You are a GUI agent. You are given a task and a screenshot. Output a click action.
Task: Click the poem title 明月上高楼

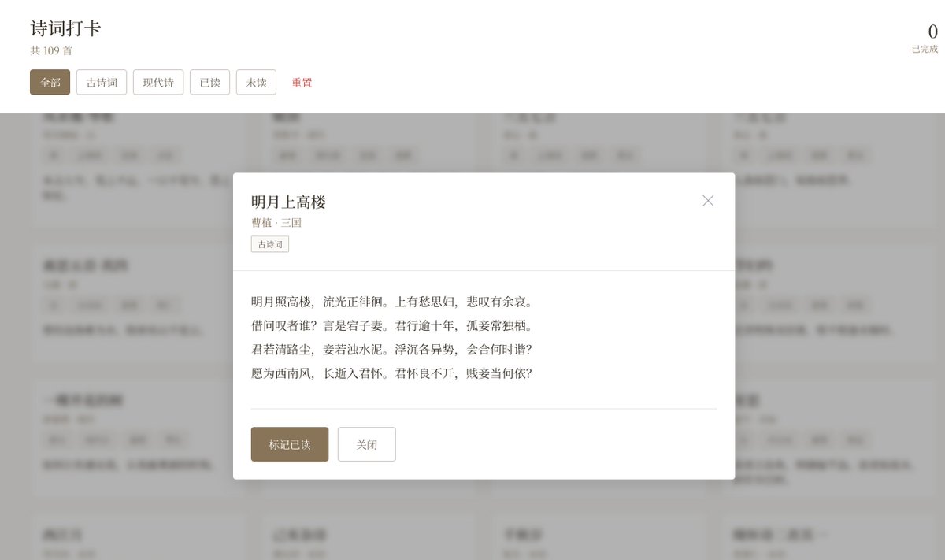click(288, 202)
